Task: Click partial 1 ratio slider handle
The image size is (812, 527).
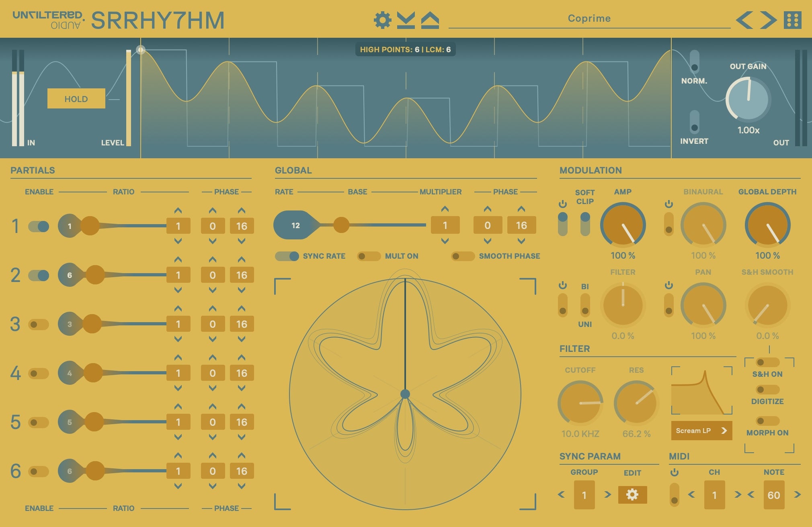Action: coord(90,226)
